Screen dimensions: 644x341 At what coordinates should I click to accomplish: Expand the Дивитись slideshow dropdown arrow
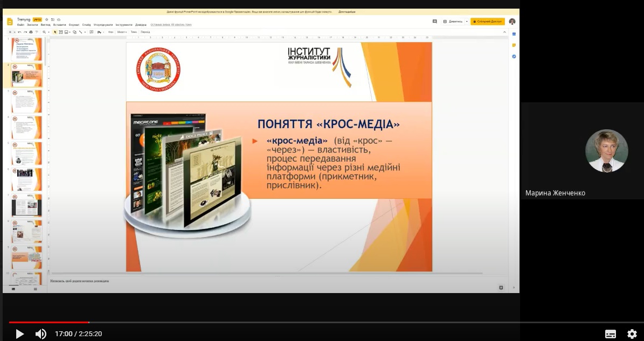467,22
